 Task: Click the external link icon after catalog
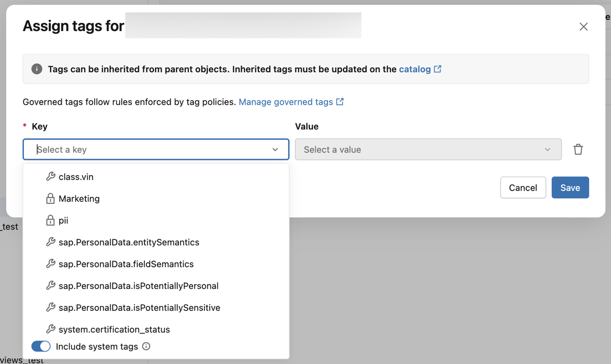point(437,69)
